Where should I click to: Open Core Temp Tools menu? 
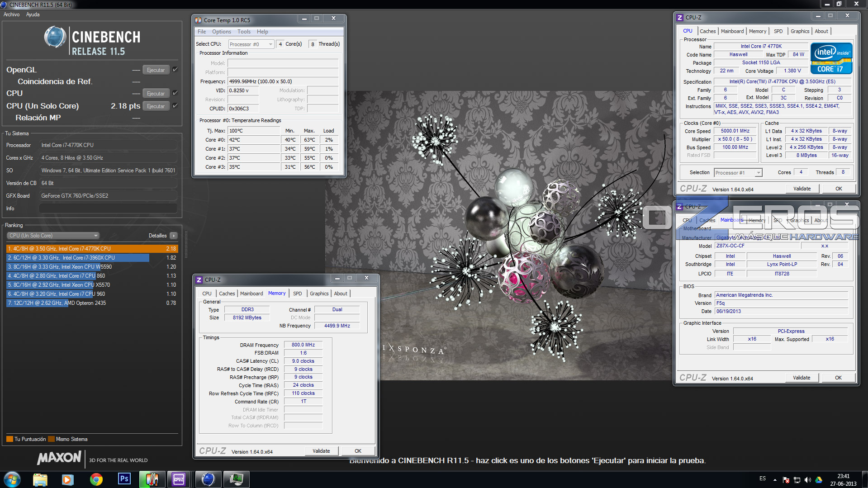point(244,32)
